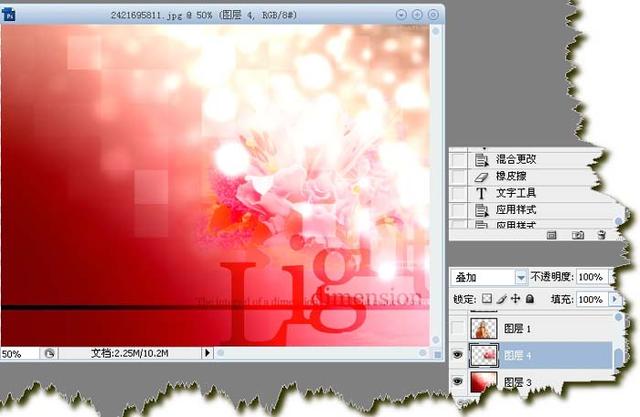The image size is (640, 417).
Task: Show the hidden 图层 1 layer
Action: tap(458, 328)
